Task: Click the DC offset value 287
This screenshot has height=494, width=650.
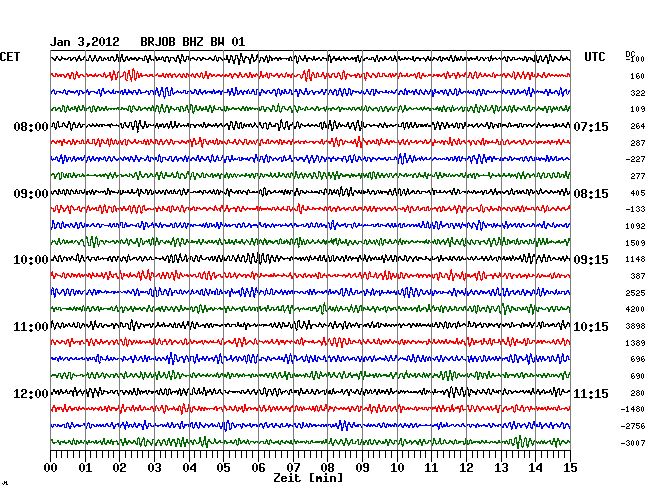Action: tap(638, 143)
